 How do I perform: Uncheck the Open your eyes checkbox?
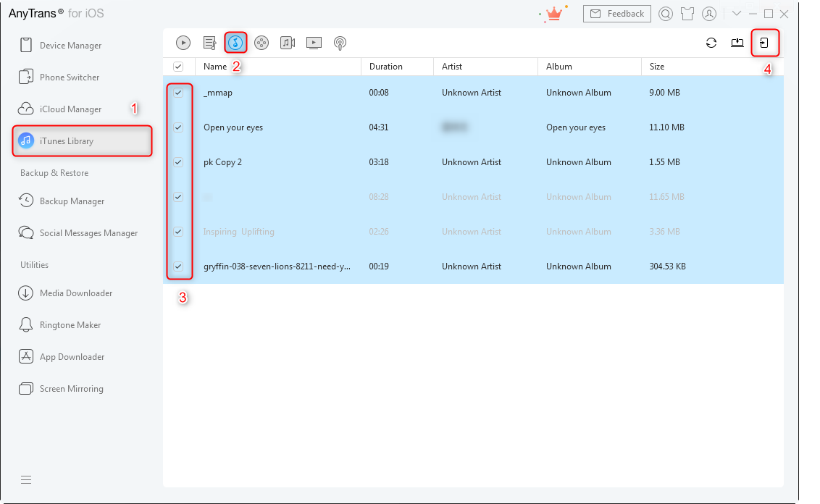178,127
